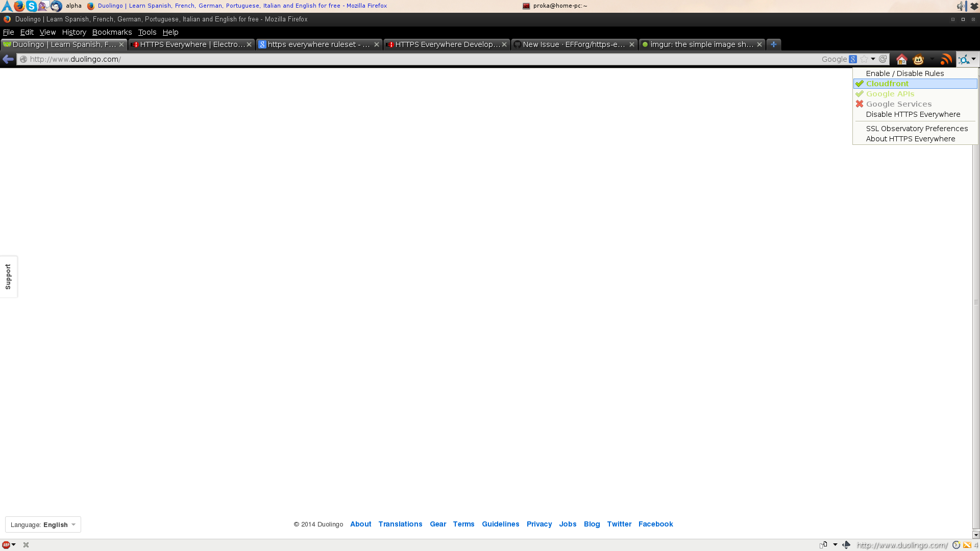Switch to the New Issue EFForg tab

coord(574,44)
